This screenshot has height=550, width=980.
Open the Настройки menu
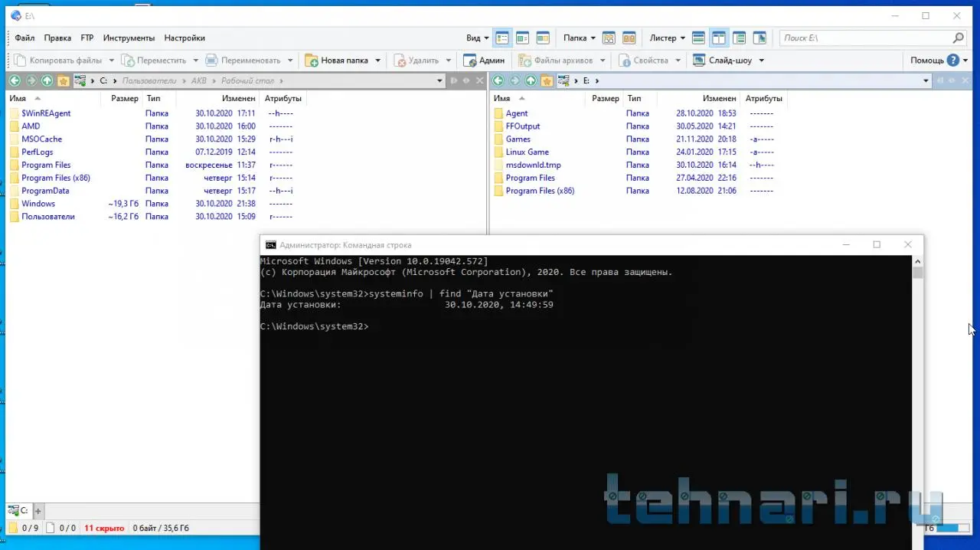[185, 38]
